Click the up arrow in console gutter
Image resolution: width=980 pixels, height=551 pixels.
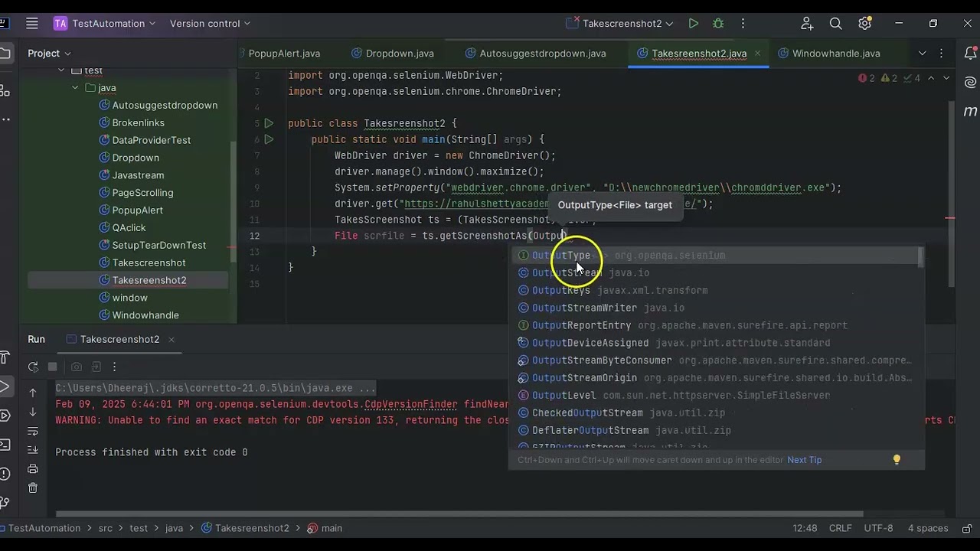click(33, 393)
